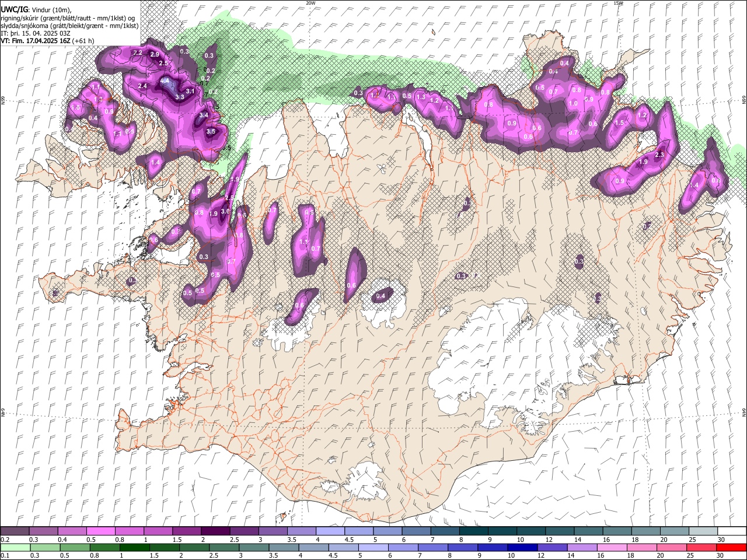Click the 2.2 value in the northwest snow band
This screenshot has width=747, height=560.
pyautogui.click(x=138, y=52)
